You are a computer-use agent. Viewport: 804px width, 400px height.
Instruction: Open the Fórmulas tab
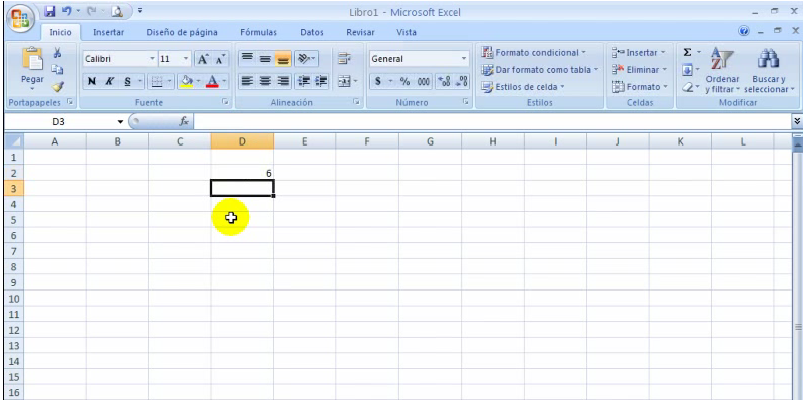tap(258, 32)
